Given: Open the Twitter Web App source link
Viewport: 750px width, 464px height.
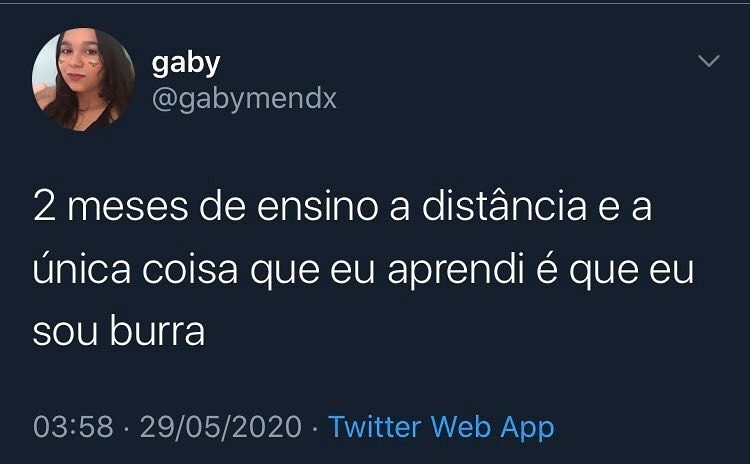Looking at the screenshot, I should click(441, 427).
